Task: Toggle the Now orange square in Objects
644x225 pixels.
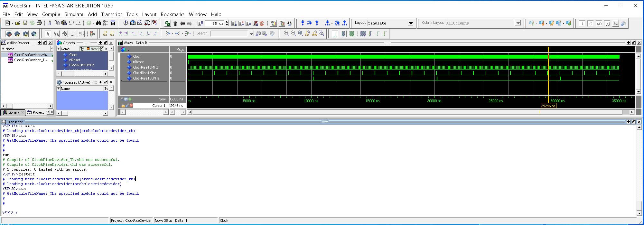Action: point(88,49)
